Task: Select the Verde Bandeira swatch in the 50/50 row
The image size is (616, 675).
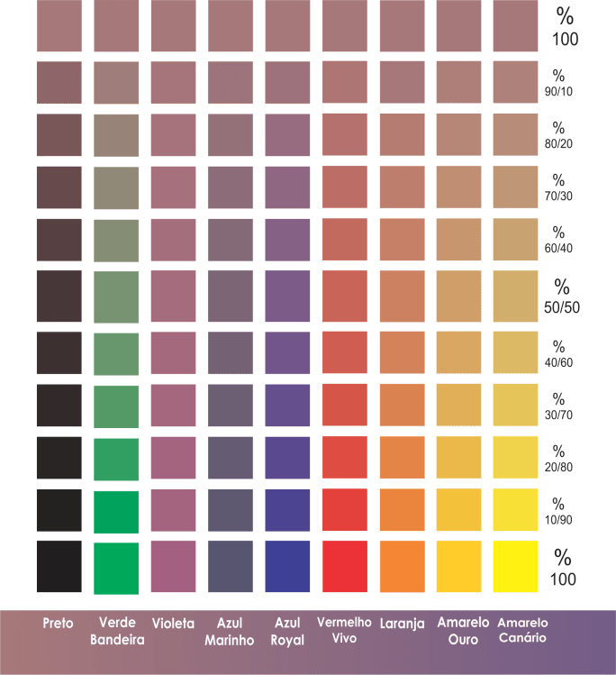Action: point(116,296)
